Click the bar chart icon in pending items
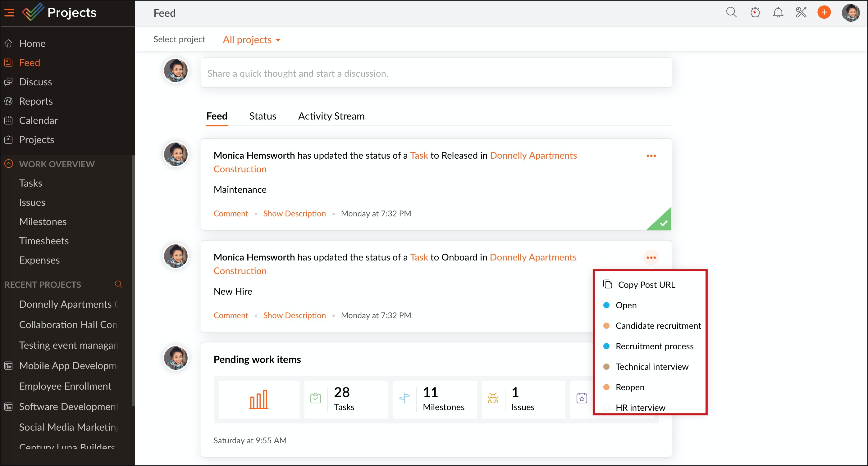 [x=258, y=399]
